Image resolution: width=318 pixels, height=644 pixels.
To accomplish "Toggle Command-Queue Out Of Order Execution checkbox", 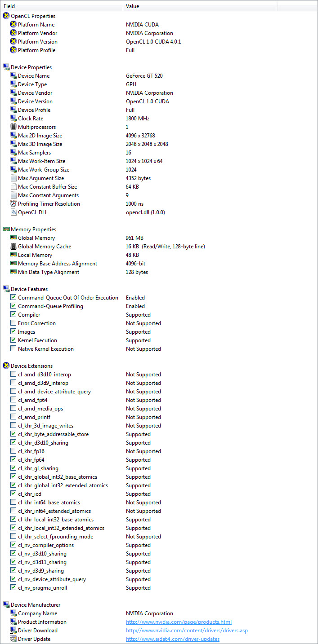I will (x=13, y=298).
